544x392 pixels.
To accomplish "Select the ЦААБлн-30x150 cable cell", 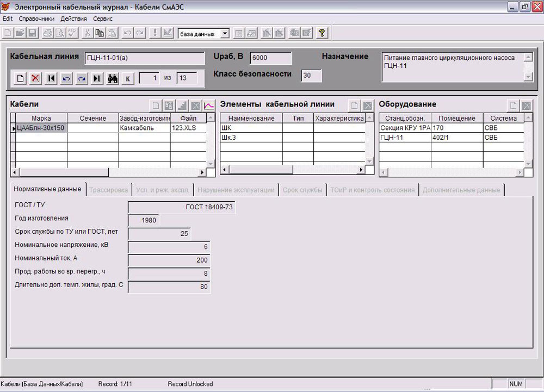I will click(x=41, y=128).
